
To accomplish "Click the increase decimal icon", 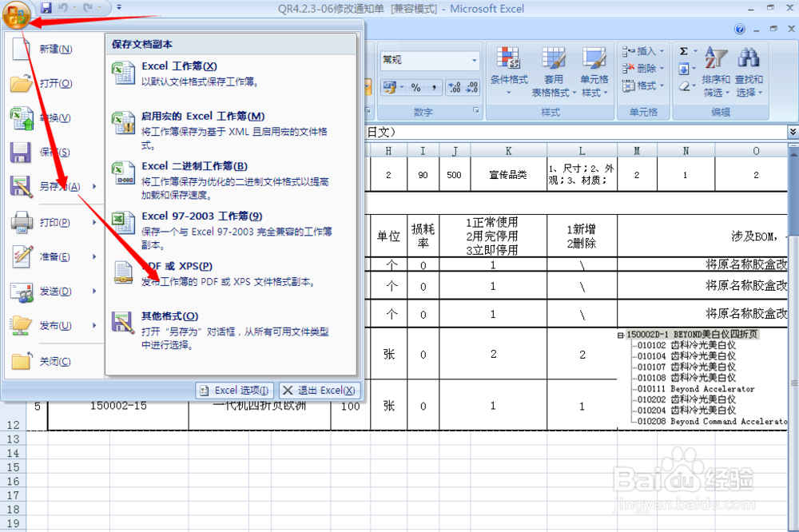I will (454, 88).
